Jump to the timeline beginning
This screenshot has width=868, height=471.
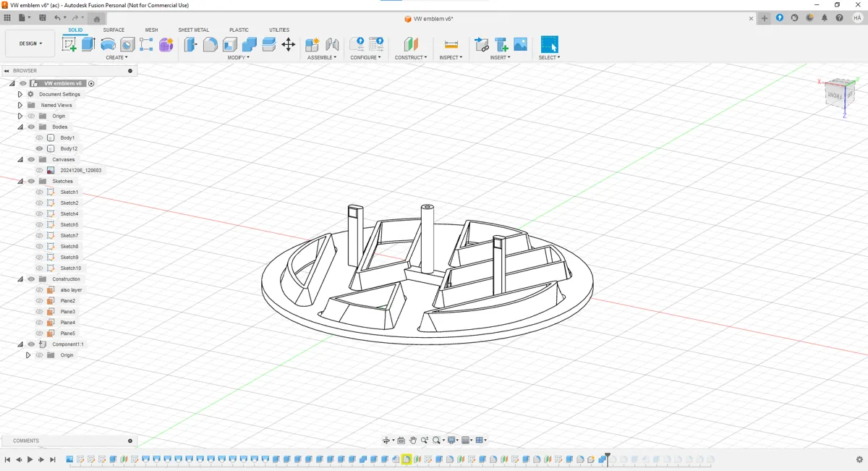(x=7, y=459)
